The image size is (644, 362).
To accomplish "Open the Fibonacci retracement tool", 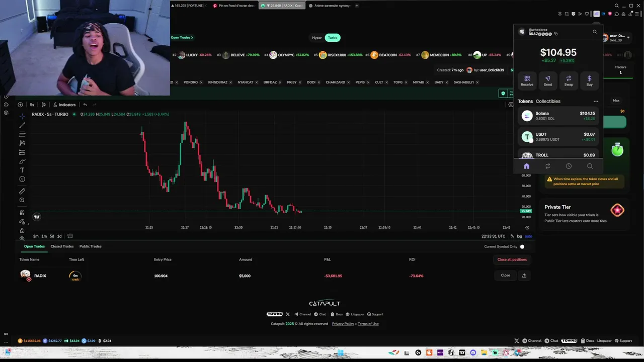I will tap(22, 134).
